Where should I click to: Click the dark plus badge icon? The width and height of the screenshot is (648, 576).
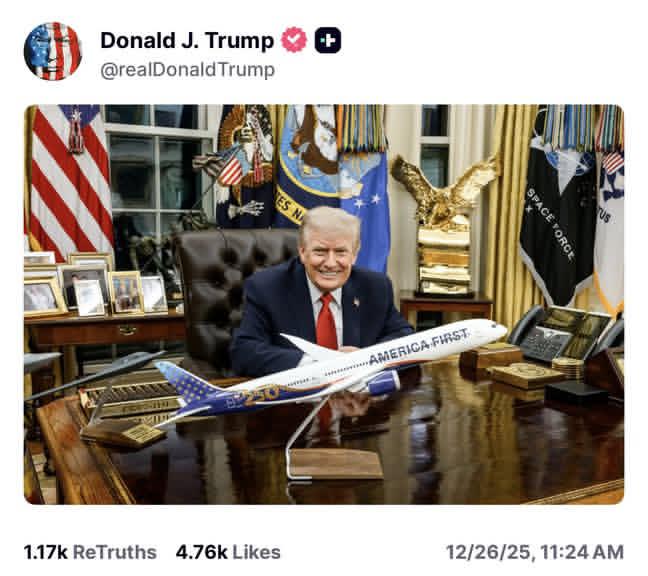click(328, 40)
